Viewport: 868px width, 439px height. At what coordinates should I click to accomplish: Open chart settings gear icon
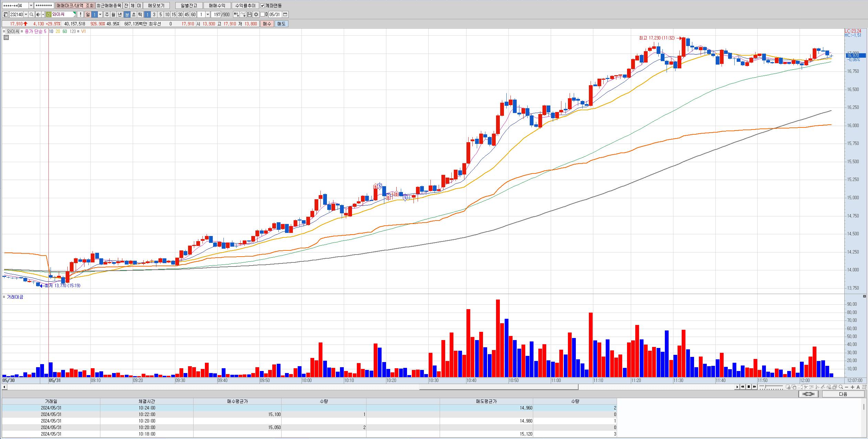tap(256, 14)
